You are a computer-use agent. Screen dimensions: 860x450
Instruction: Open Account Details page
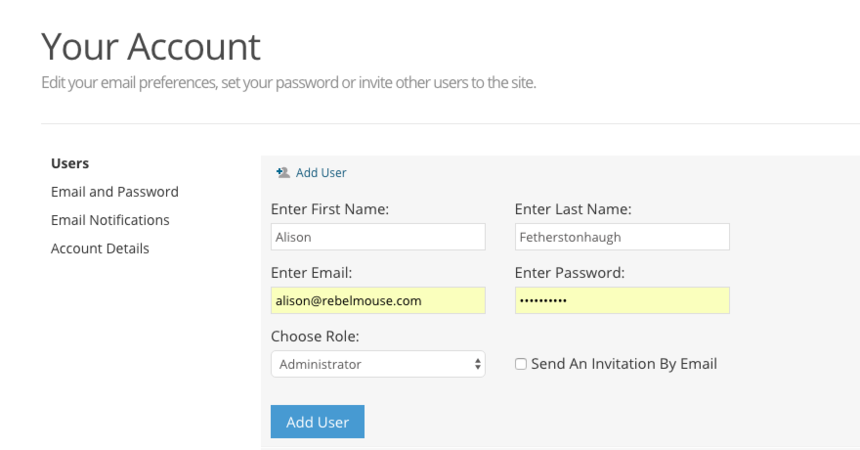point(100,248)
